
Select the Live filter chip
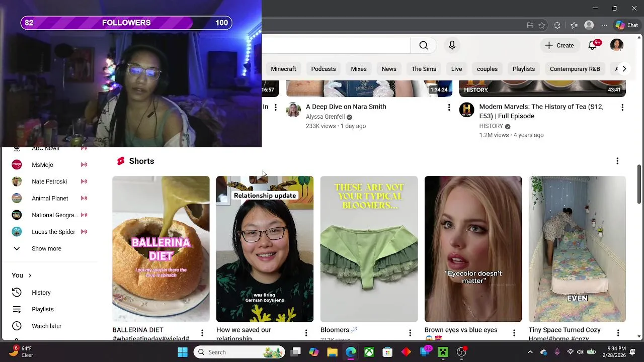coord(456,69)
